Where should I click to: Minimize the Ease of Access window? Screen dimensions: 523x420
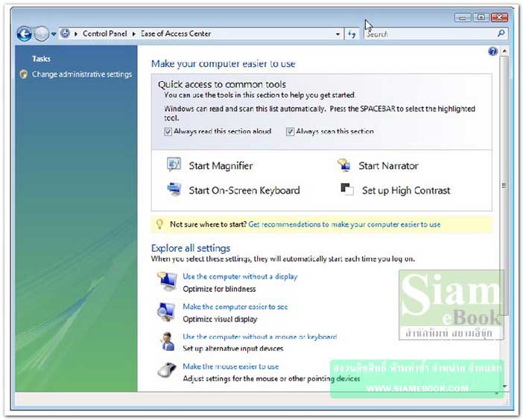click(463, 17)
